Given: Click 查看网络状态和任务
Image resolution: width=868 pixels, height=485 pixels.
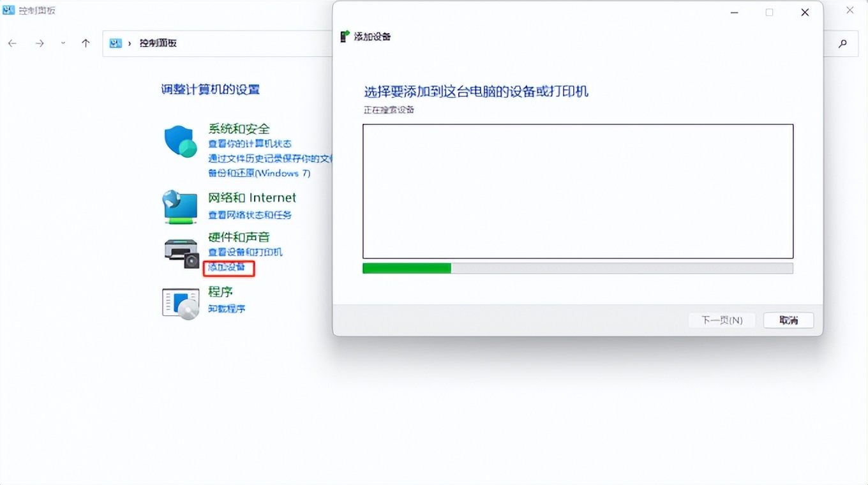Looking at the screenshot, I should coord(251,215).
